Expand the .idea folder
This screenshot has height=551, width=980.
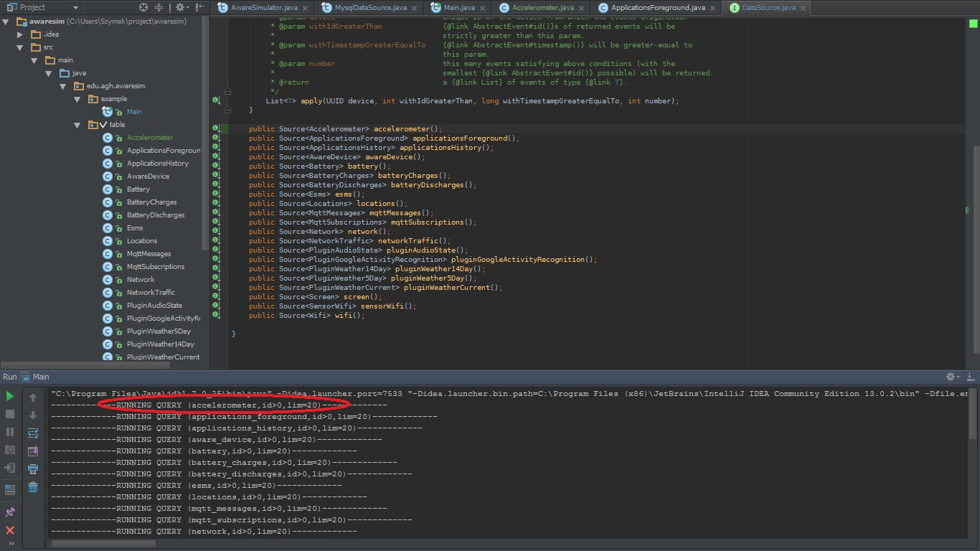point(20,34)
